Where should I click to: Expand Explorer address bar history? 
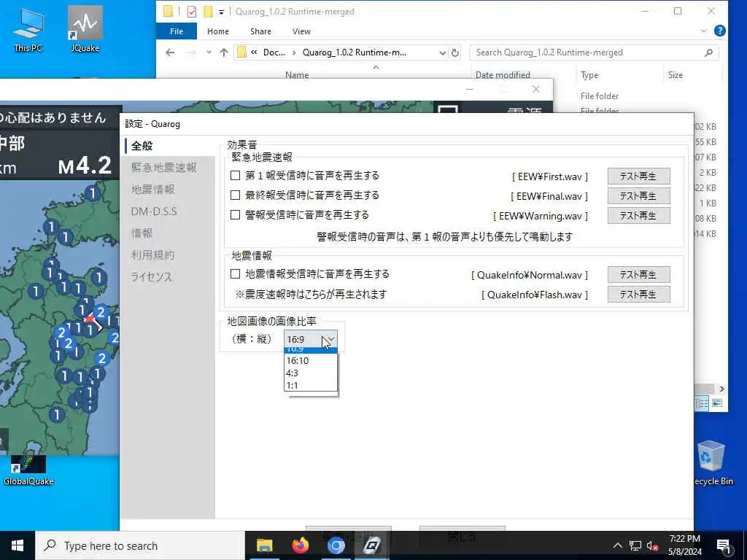pos(442,52)
